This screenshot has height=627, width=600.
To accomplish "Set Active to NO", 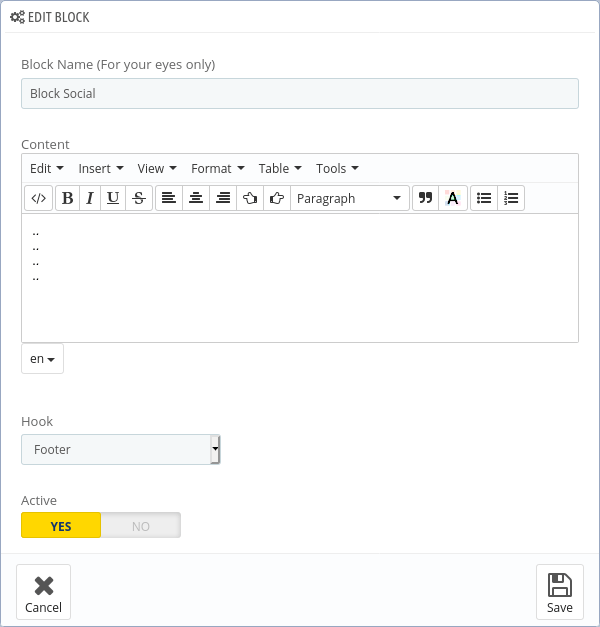I will click(141, 525).
